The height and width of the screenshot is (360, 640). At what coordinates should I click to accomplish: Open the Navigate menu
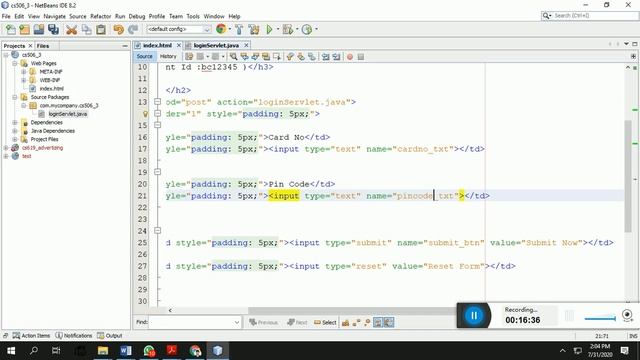click(x=54, y=16)
